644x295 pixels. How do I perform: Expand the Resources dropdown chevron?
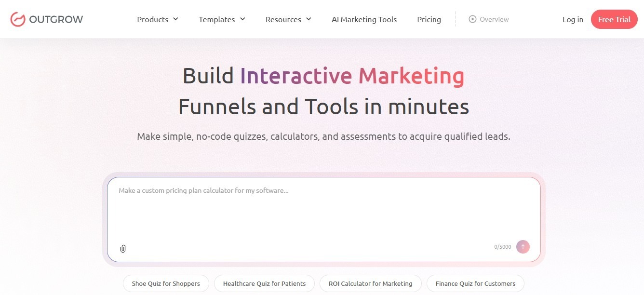click(309, 19)
